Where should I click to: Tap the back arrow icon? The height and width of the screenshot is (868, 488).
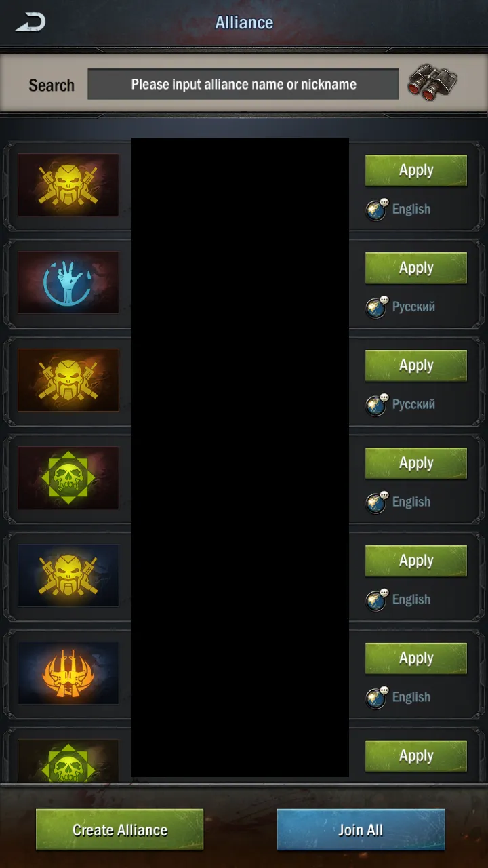coord(31,22)
